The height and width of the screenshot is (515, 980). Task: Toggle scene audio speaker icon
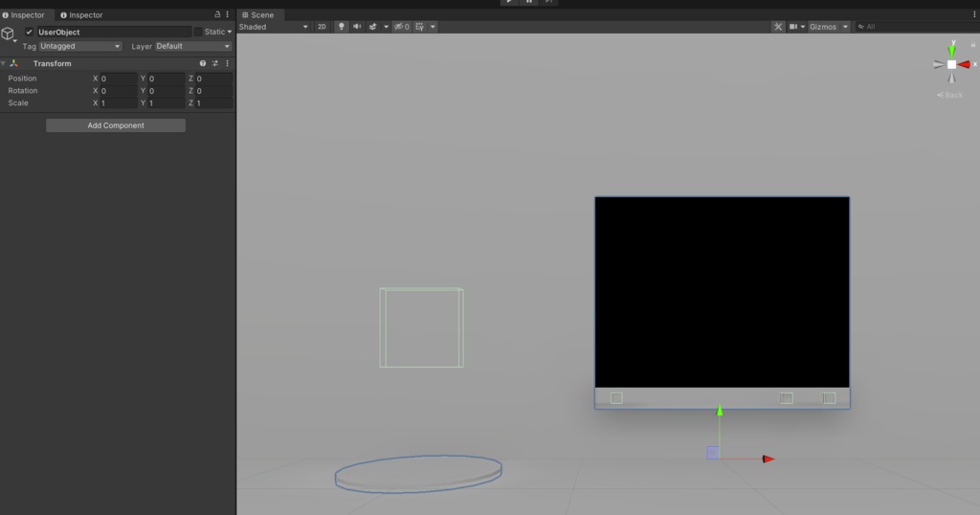[x=357, y=27]
